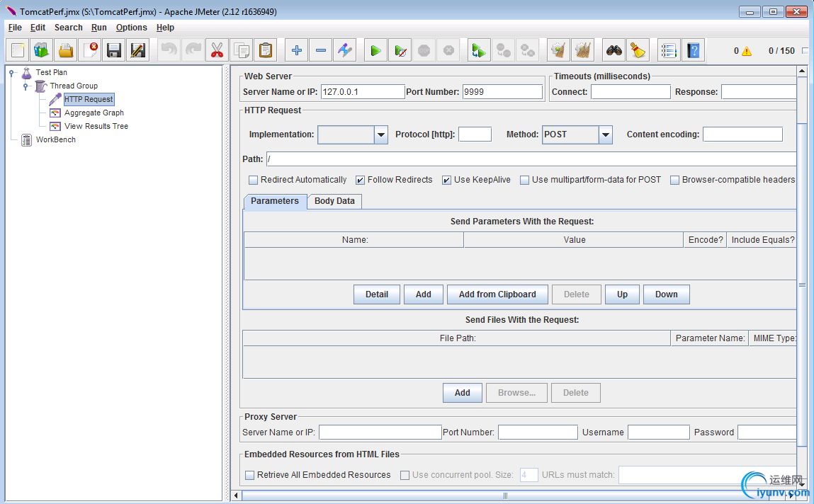This screenshot has height=504, width=814.
Task: Click the Clear results broom icon
Action: tap(558, 50)
